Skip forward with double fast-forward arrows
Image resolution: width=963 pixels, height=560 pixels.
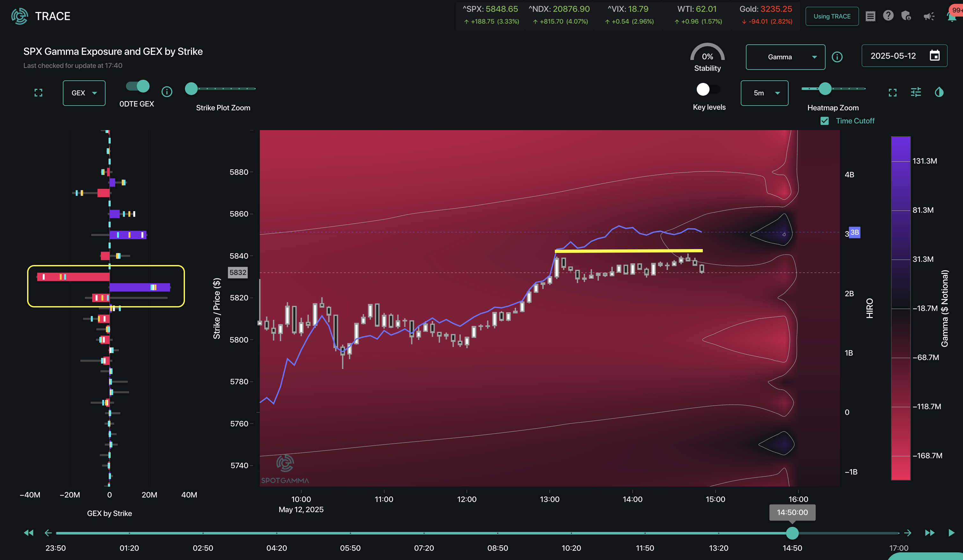point(930,533)
